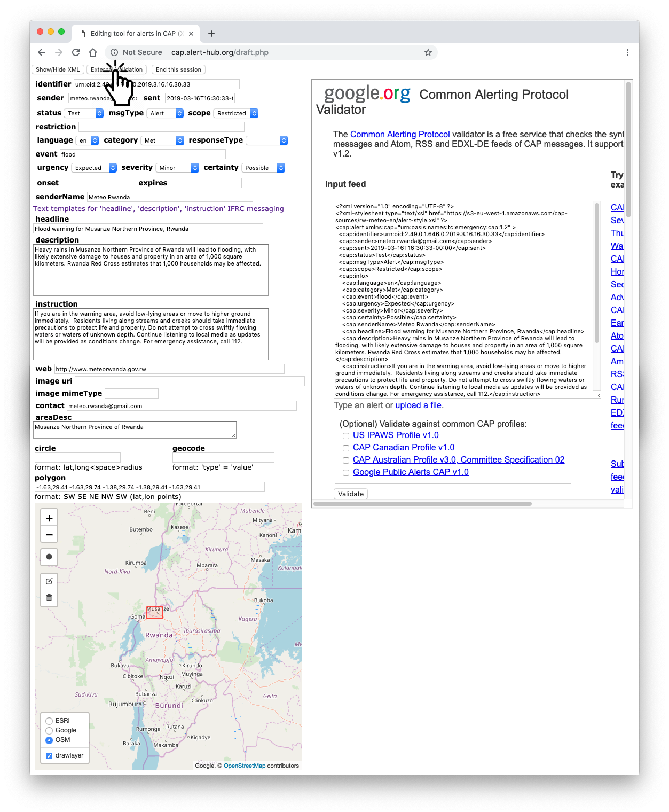Zoom in on the map
This screenshot has height=812, width=669.
coord(49,518)
